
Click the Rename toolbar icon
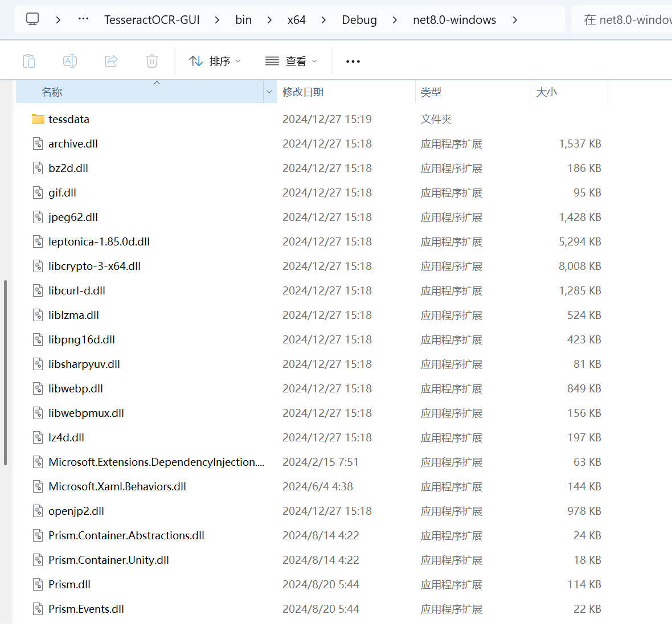70,62
